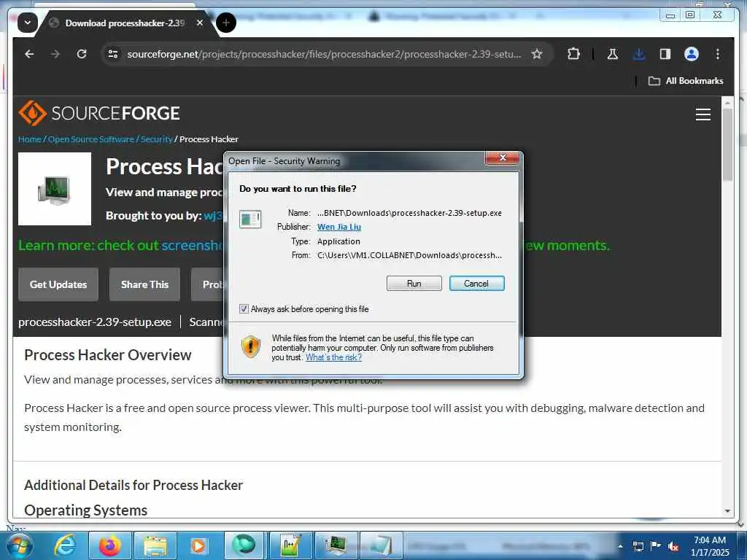
Task: Click the SourceForge logo
Action: (99, 113)
